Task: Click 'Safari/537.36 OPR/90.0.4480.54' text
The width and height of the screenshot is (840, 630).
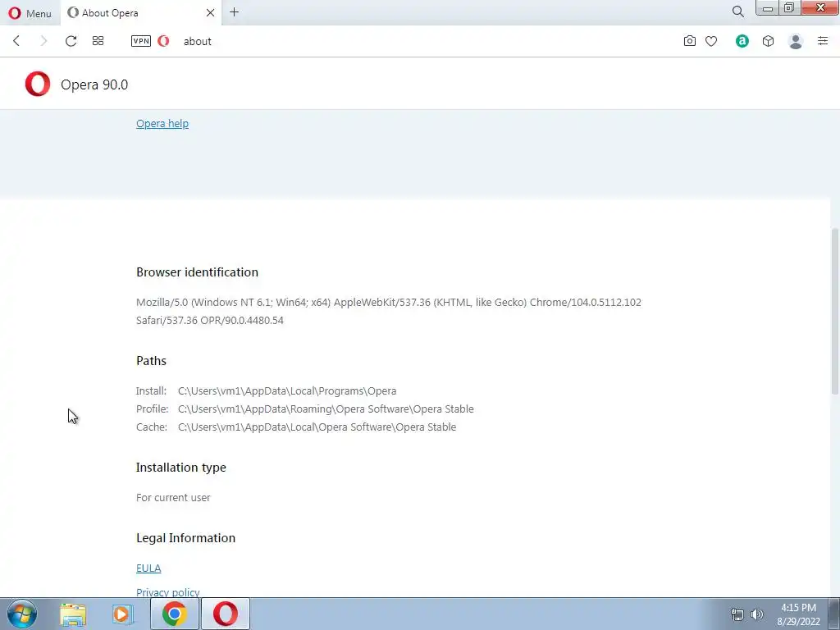Action: [210, 321]
